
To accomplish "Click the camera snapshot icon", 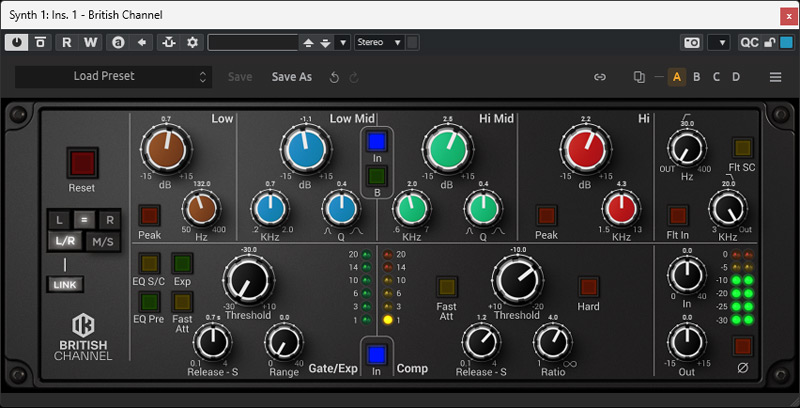I will click(x=691, y=42).
